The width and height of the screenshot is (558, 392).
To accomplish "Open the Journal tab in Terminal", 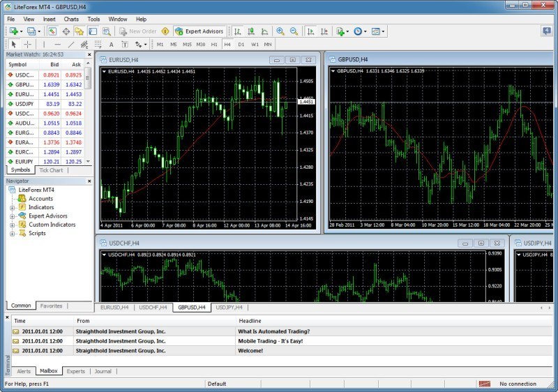I will click(x=103, y=371).
